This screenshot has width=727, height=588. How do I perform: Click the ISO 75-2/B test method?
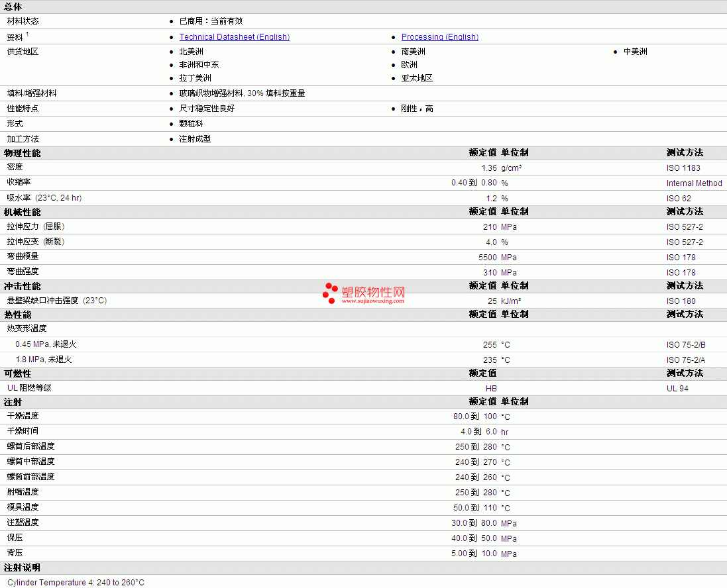pyautogui.click(x=686, y=345)
